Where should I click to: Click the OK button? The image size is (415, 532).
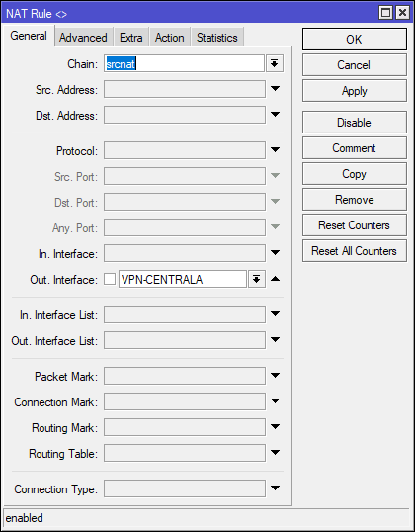355,40
